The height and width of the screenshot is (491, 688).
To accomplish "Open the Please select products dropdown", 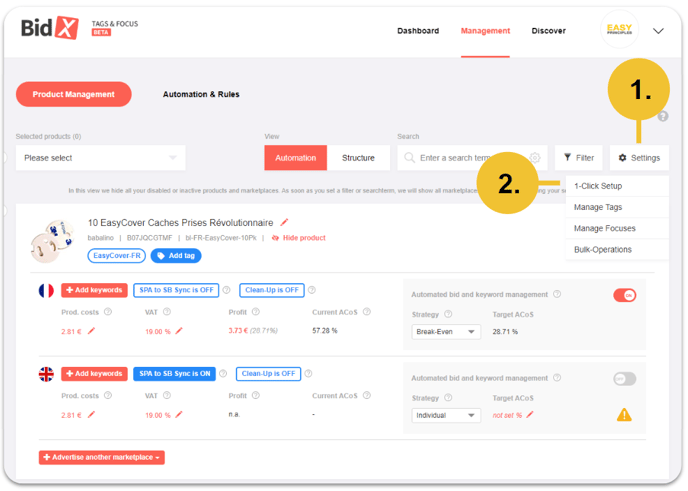I will click(100, 158).
